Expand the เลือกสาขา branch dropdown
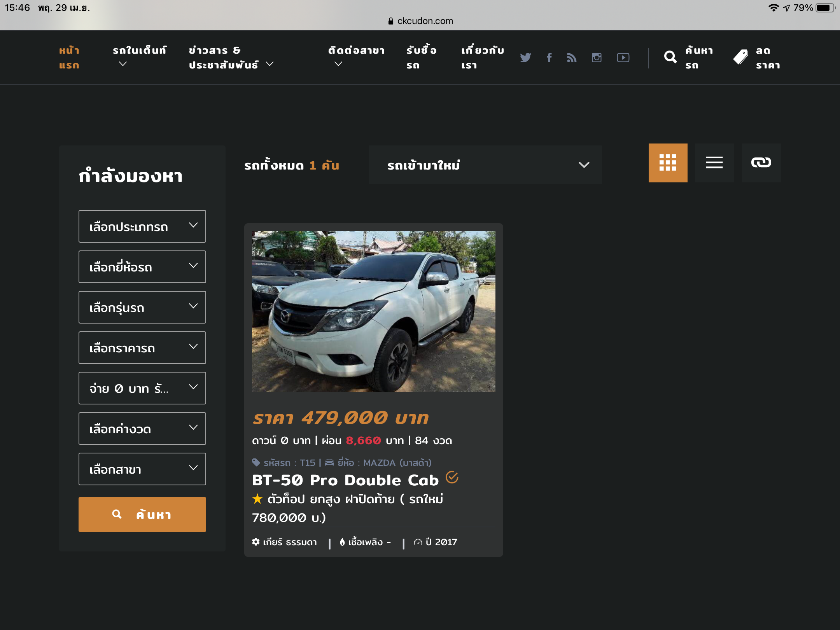The height and width of the screenshot is (630, 840). coord(142,469)
